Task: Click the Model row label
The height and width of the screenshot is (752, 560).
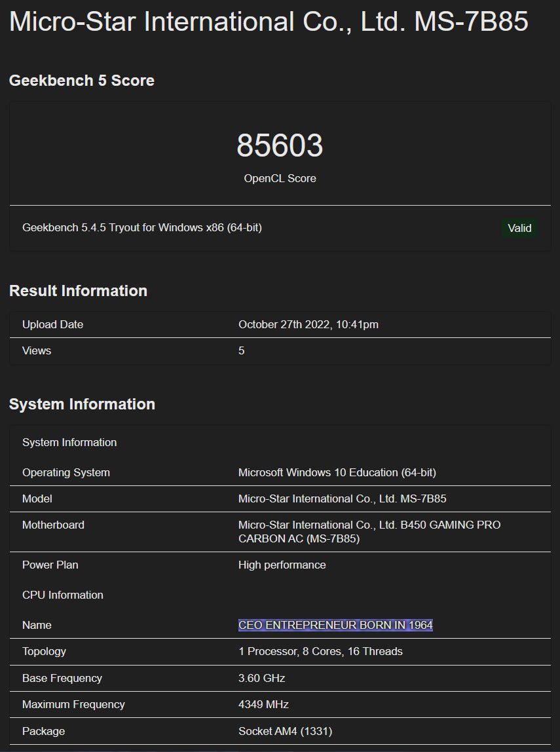Action: pos(37,498)
